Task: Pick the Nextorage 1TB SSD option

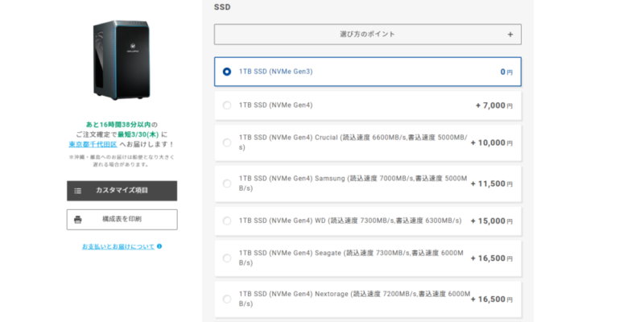Action: [227, 299]
